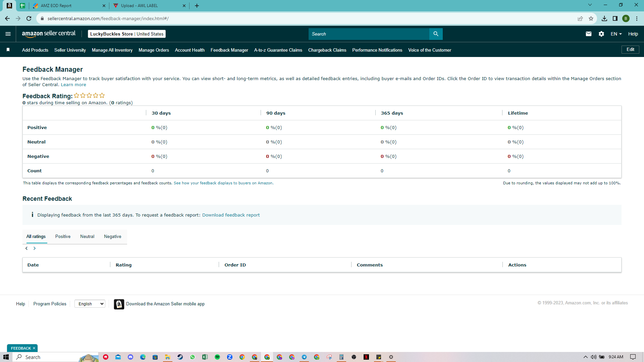Click Download the Amazon Seller mobile app
The height and width of the screenshot is (362, 644).
[165, 304]
